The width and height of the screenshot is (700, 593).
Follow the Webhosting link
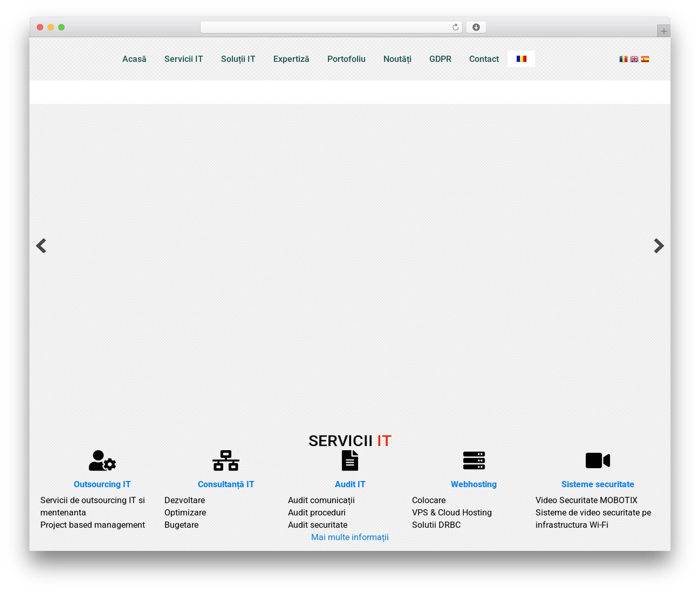click(474, 484)
